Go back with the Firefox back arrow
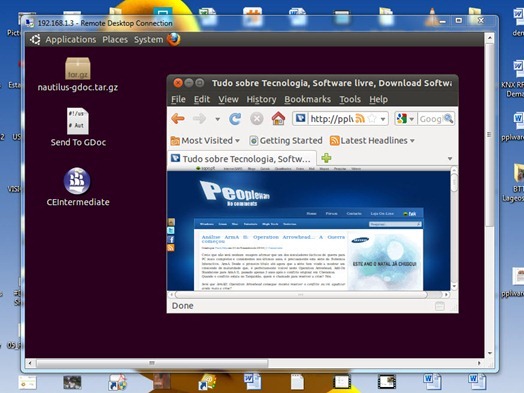Image resolution: width=524 pixels, height=393 pixels. click(178, 118)
